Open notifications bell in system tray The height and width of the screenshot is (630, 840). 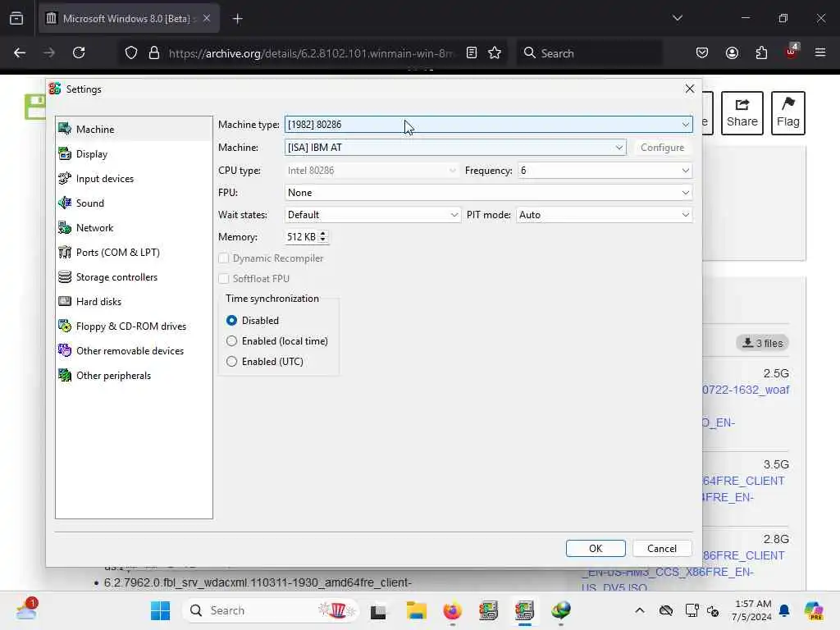pyautogui.click(x=784, y=610)
